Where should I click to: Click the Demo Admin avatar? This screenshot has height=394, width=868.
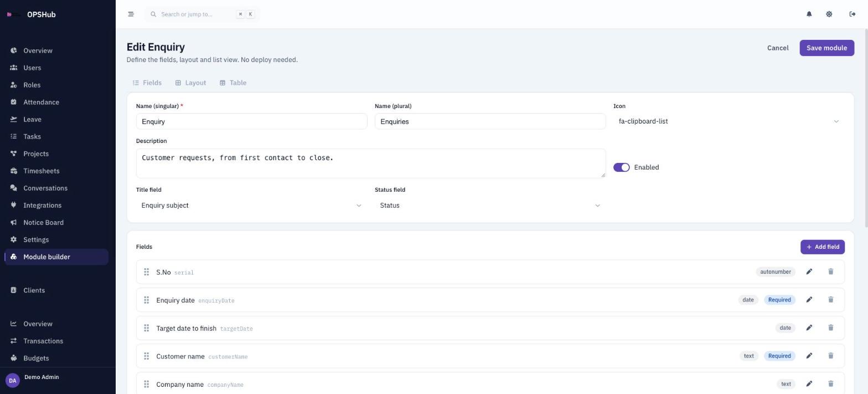click(x=12, y=381)
